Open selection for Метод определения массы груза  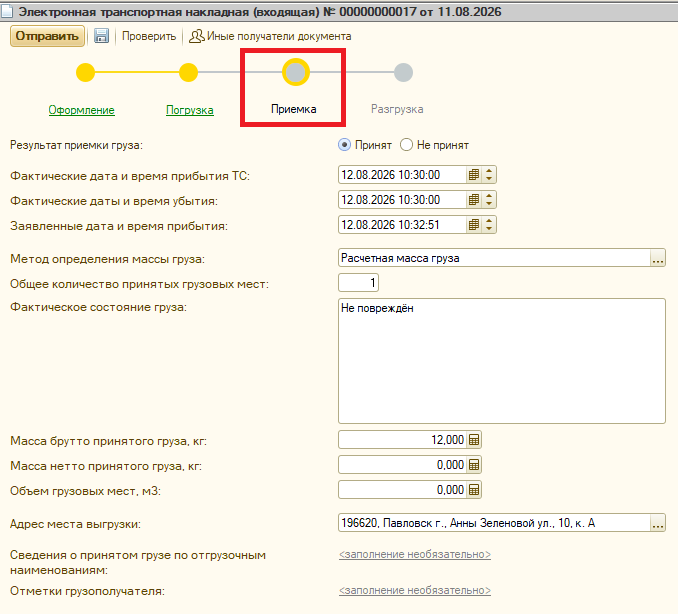coord(658,258)
